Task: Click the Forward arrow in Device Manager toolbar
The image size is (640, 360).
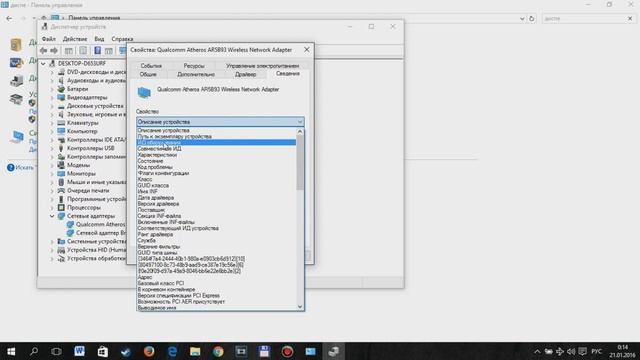Action: pyautogui.click(x=54, y=51)
